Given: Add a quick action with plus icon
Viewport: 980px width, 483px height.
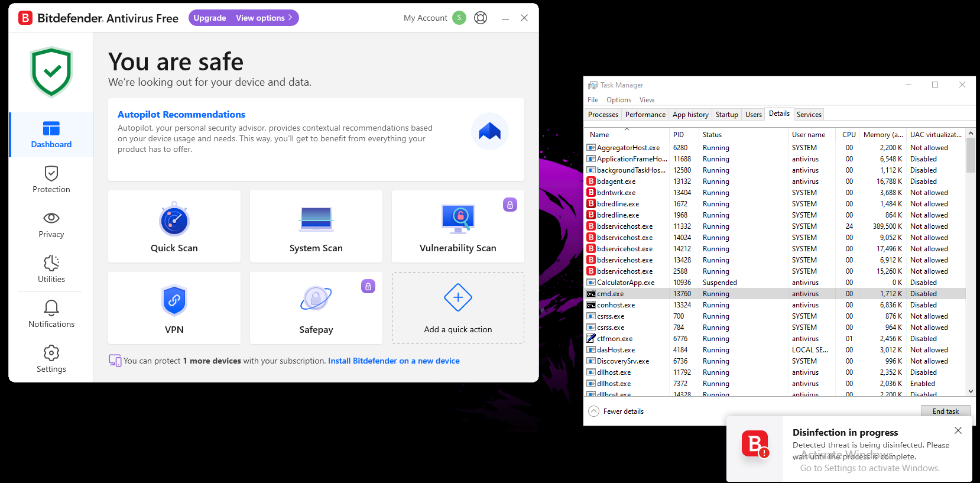Looking at the screenshot, I should click(x=458, y=308).
